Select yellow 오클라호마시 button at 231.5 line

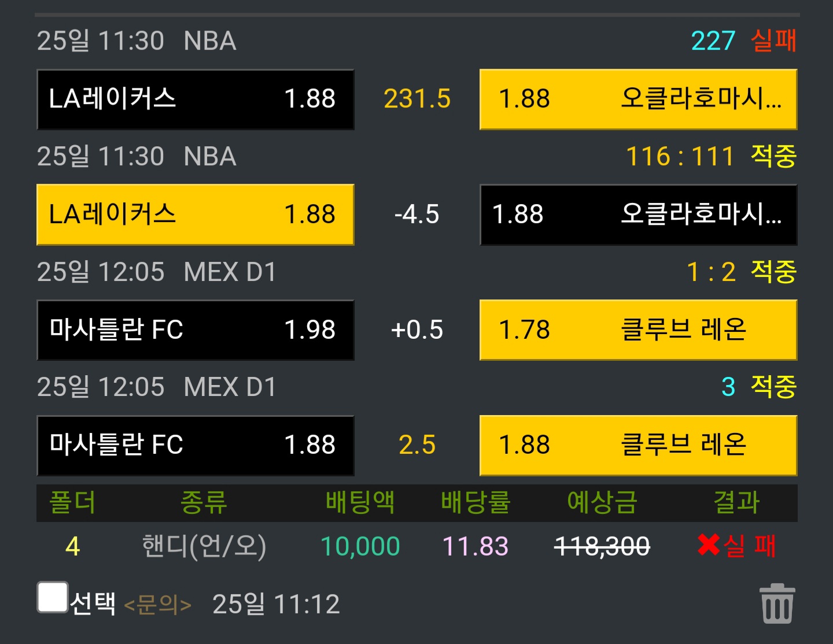coord(639,99)
